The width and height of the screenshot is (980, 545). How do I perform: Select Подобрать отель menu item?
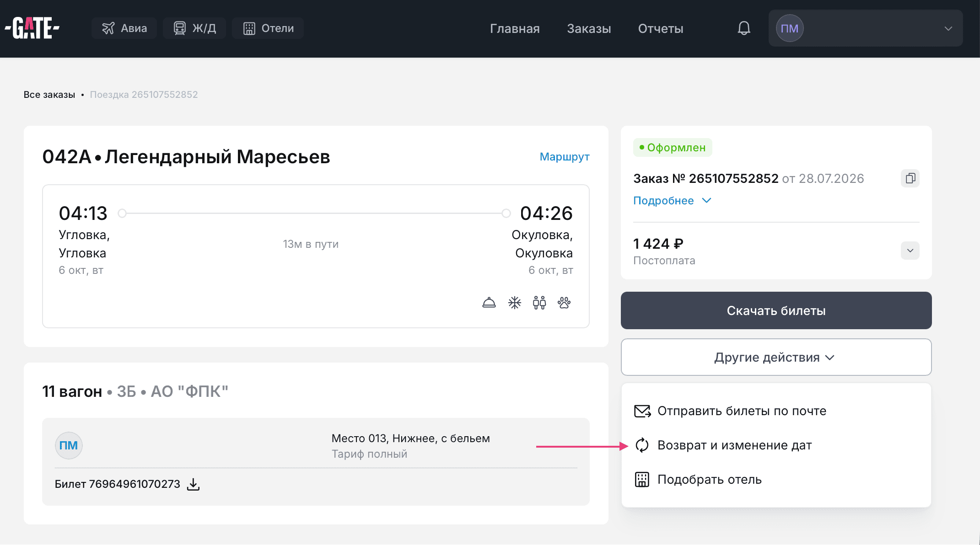(698, 480)
